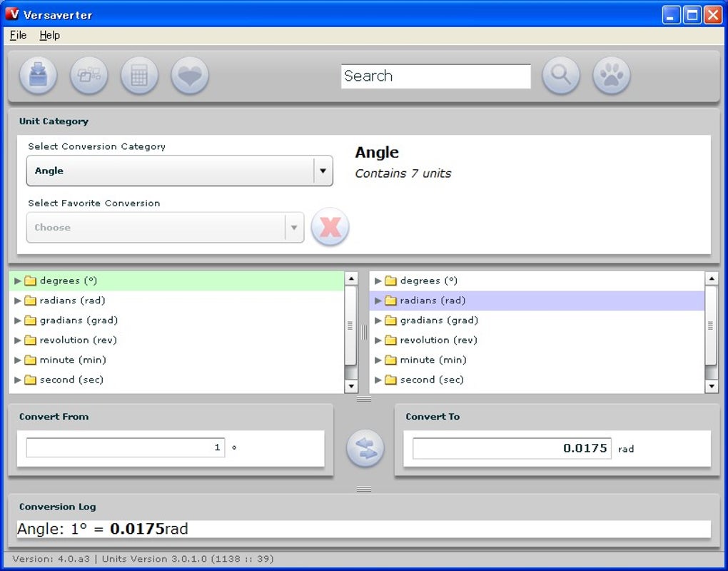Click the degrees folder icon in left list

click(30, 281)
